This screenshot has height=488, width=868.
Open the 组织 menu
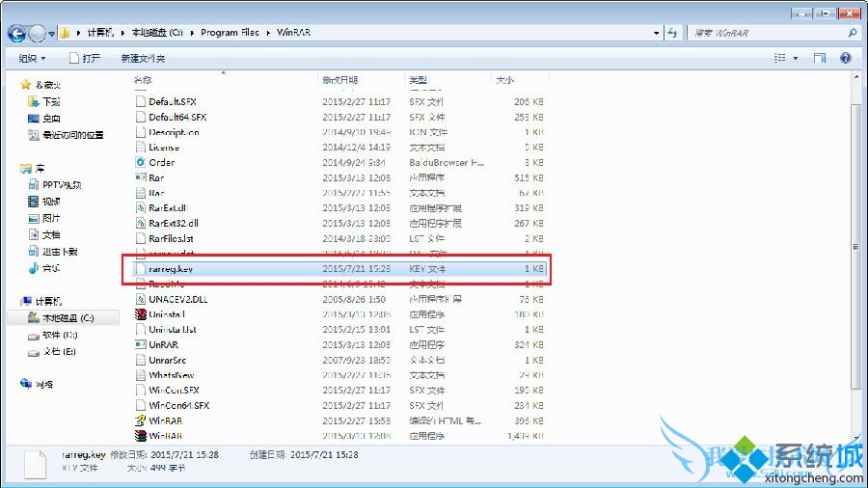32,58
